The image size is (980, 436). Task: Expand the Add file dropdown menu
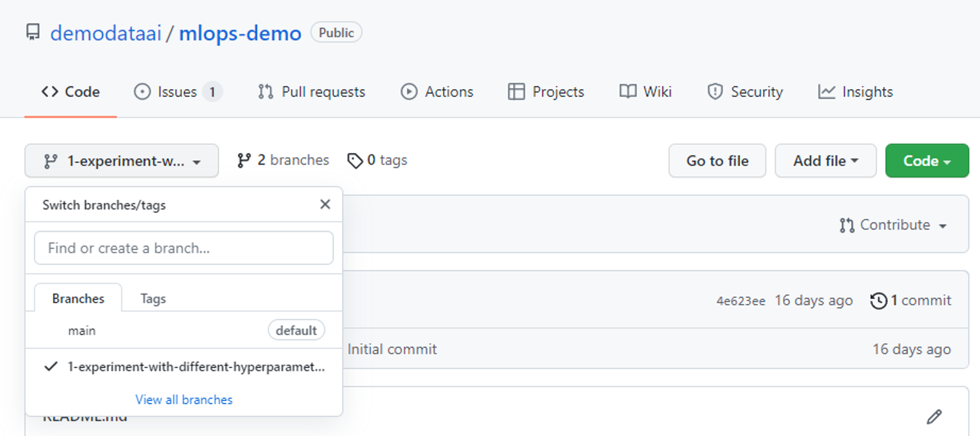click(x=823, y=161)
